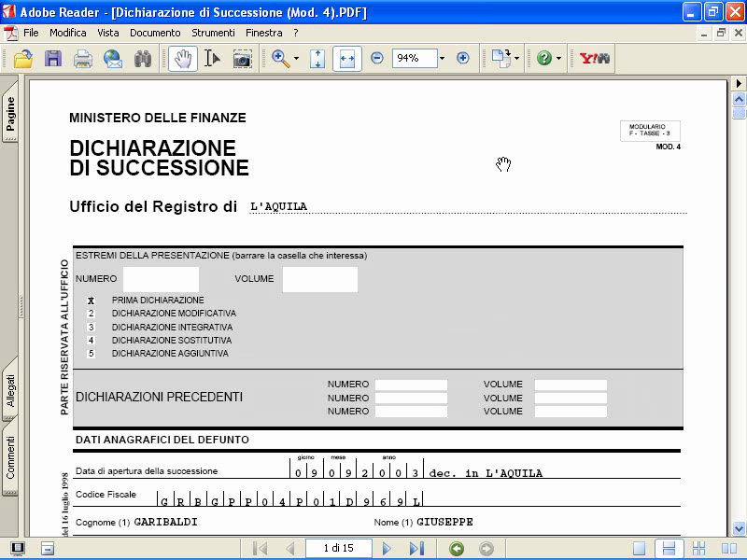Click the Yahoo search toolbar icon

coord(594,58)
